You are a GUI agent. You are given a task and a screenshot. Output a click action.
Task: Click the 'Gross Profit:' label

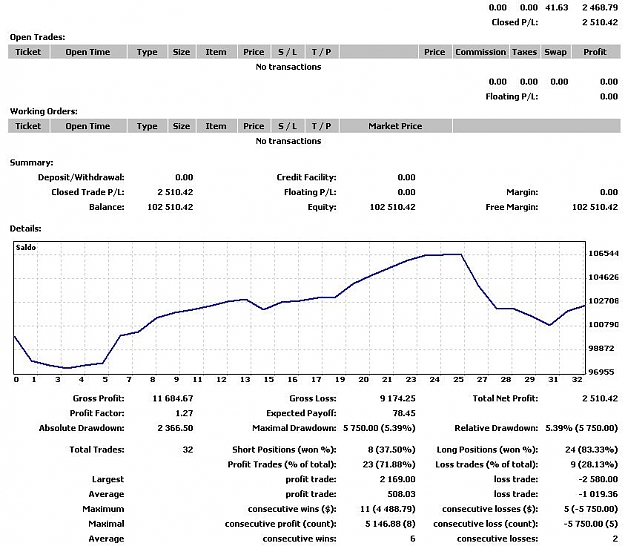pyautogui.click(x=98, y=399)
